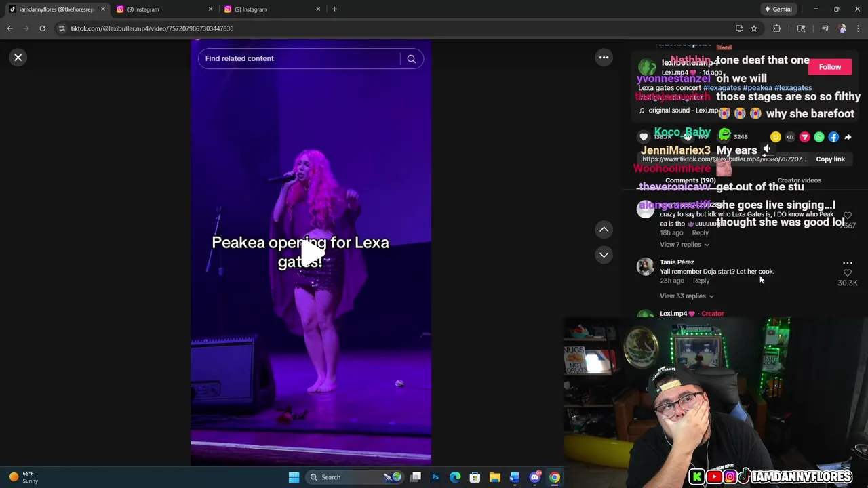This screenshot has width=868, height=488.
Task: Switch to Comments (190) tab
Action: point(690,180)
